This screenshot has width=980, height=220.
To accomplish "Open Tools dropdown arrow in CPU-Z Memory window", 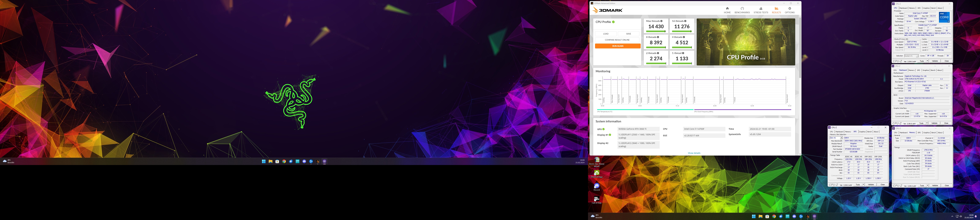I will point(927,185).
